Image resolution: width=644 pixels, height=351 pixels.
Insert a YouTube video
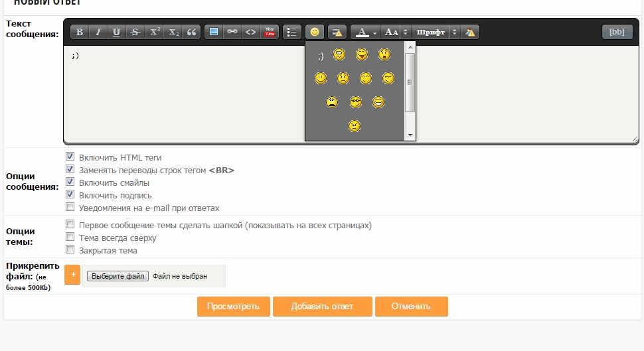pyautogui.click(x=270, y=32)
